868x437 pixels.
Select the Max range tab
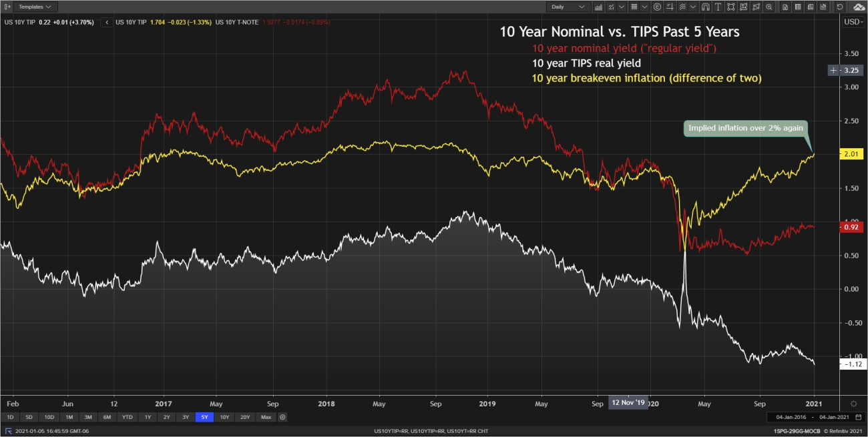pyautogui.click(x=266, y=417)
